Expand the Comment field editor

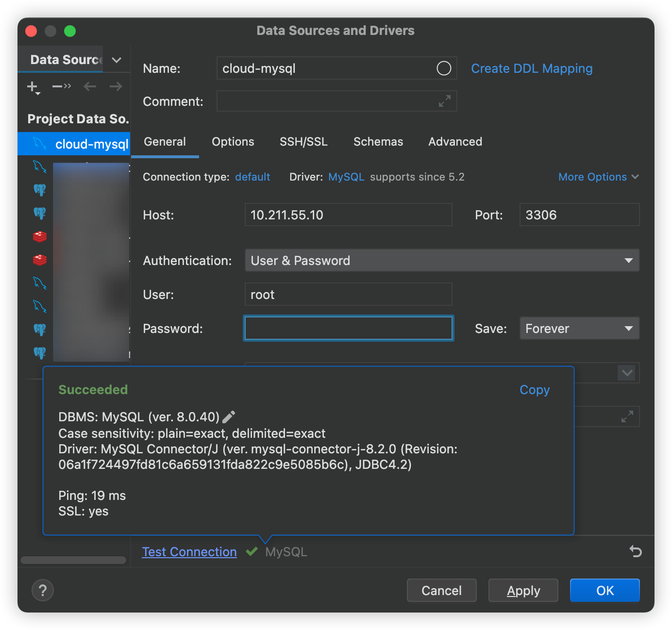click(445, 101)
